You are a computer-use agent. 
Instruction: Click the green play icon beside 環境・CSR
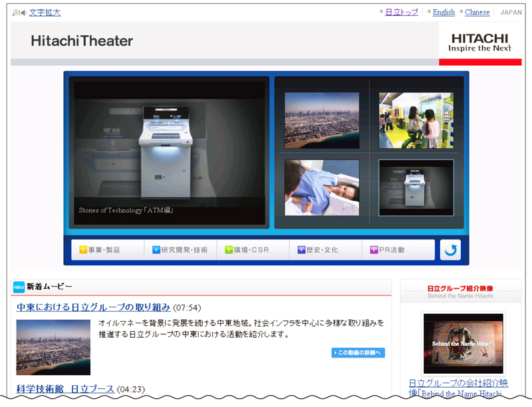pos(229,250)
